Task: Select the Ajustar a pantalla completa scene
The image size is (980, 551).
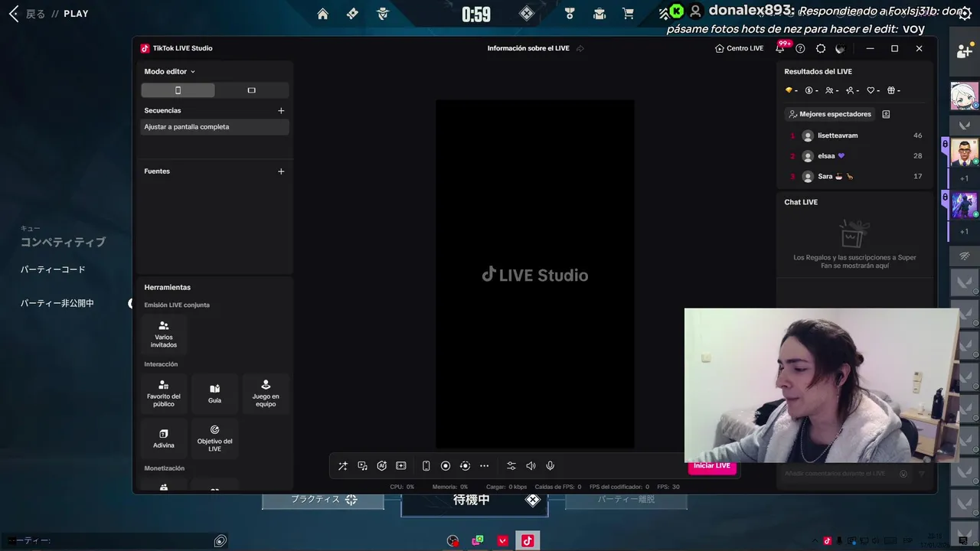Action: pyautogui.click(x=214, y=127)
